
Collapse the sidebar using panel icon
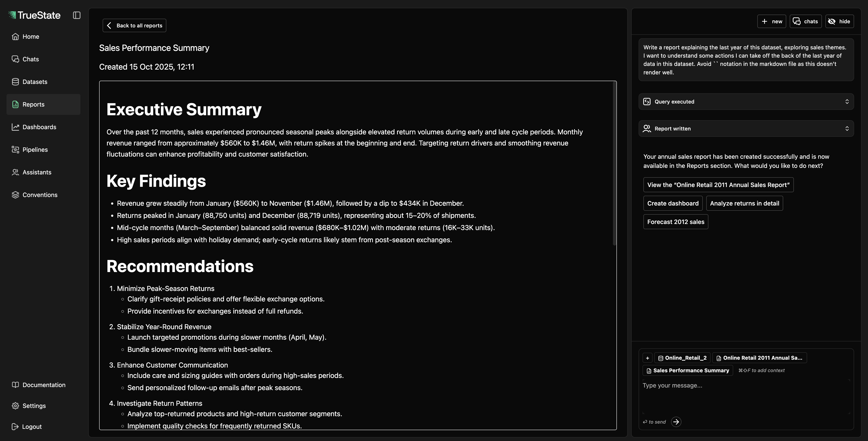[77, 15]
